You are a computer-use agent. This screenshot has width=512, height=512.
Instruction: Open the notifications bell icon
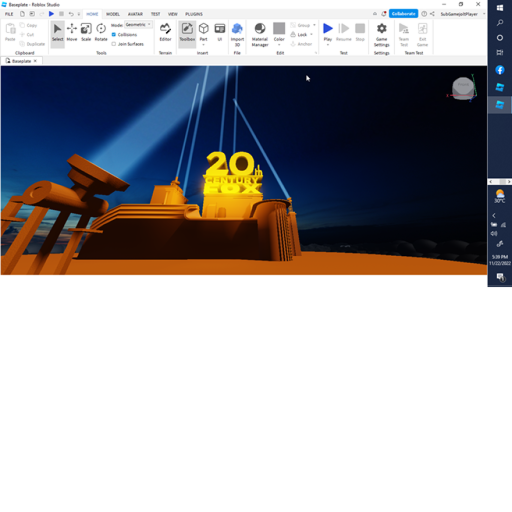point(384,14)
